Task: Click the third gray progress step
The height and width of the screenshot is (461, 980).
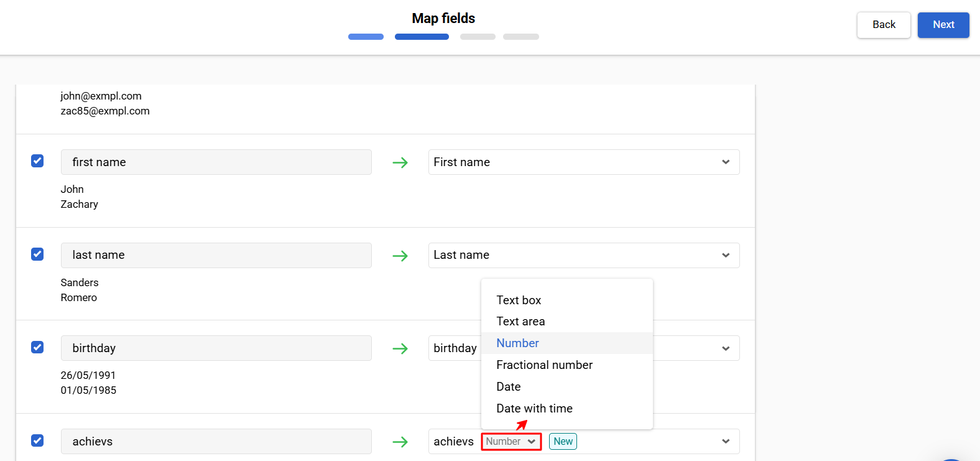Action: click(478, 37)
